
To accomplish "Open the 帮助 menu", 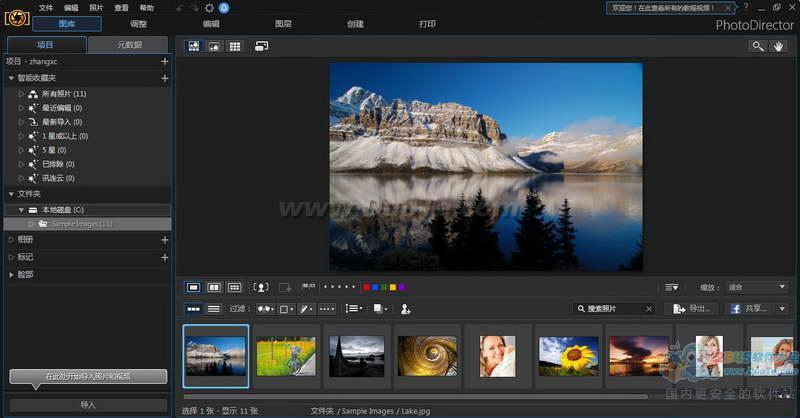I will [x=146, y=8].
